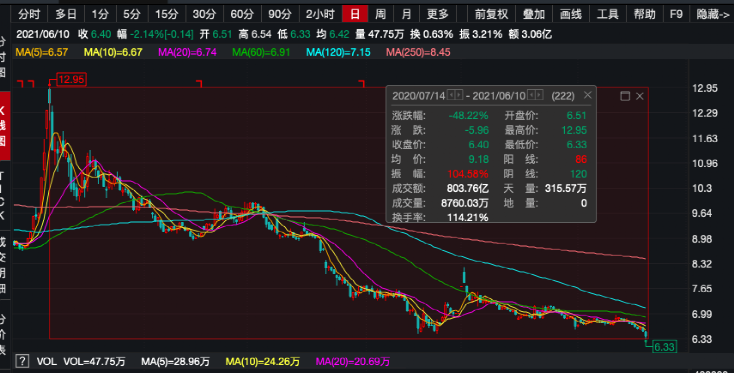The height and width of the screenshot is (373, 734).
Task: Open the 工具 tools menu
Action: 608,15
